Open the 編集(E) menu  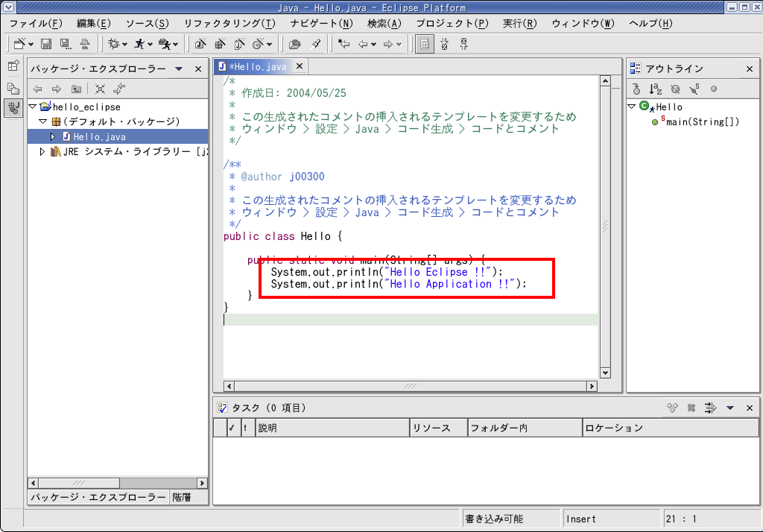(93, 23)
